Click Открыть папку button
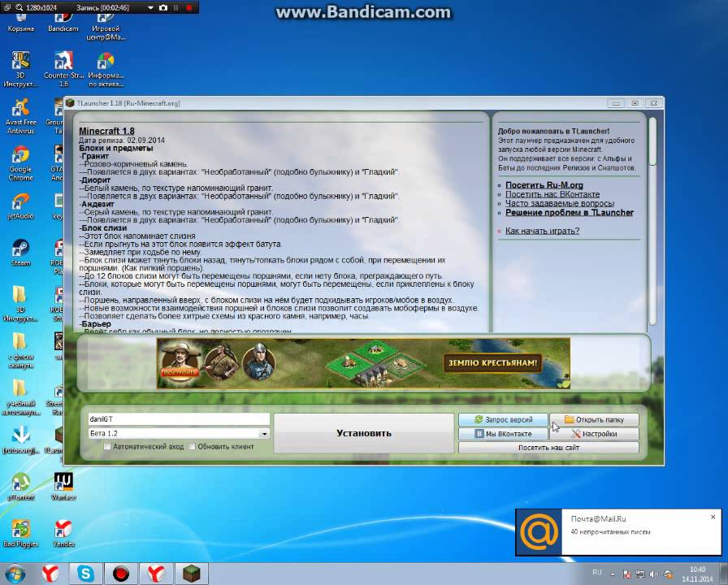Viewport: 728px width, 585px height. [x=594, y=419]
